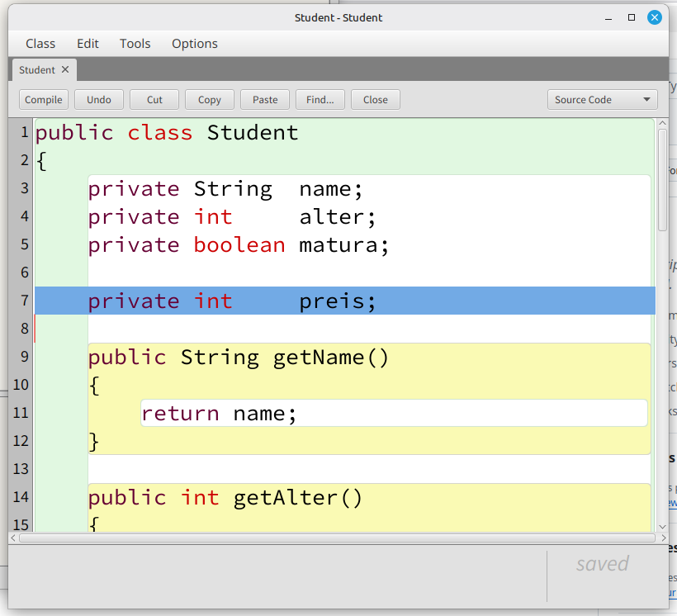Click the Cut toolbar button
The height and width of the screenshot is (616, 677).
(154, 100)
